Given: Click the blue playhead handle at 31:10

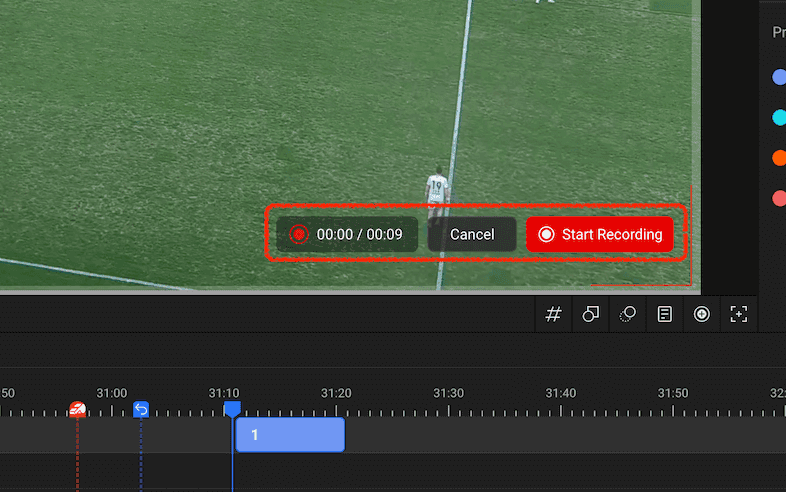Looking at the screenshot, I should tap(232, 409).
